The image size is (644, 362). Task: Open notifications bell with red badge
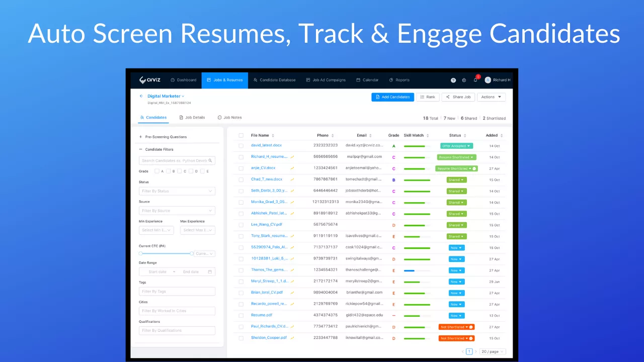point(475,79)
